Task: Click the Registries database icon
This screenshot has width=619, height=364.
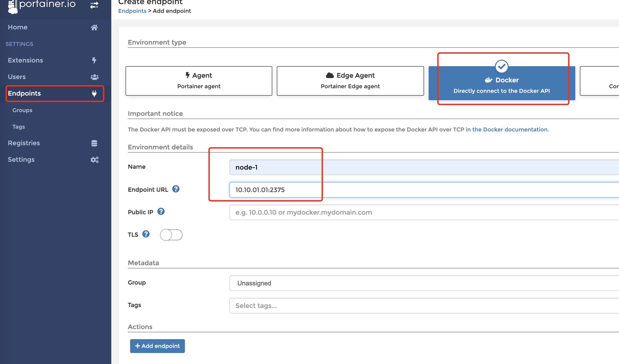Action: 94,143
